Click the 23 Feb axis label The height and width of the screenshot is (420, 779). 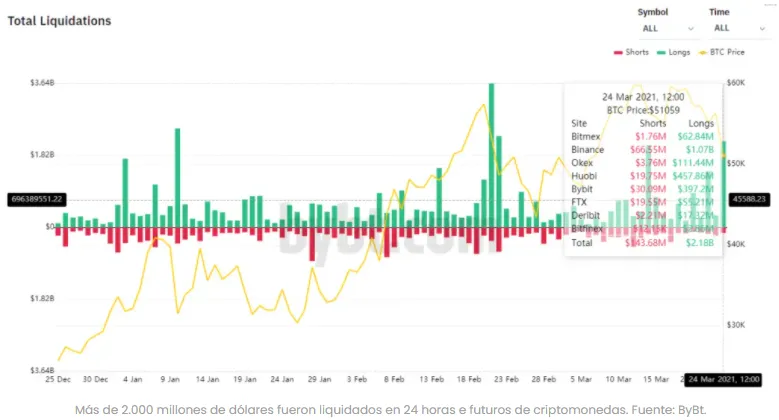(506, 379)
